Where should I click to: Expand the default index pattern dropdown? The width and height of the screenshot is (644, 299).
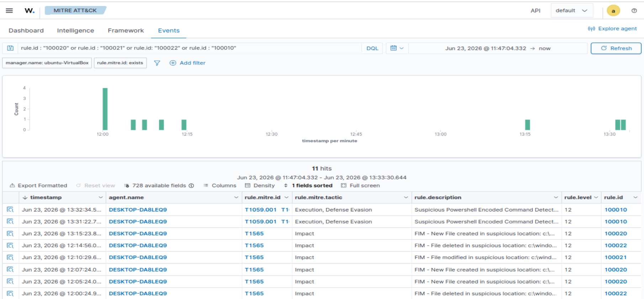tap(572, 11)
